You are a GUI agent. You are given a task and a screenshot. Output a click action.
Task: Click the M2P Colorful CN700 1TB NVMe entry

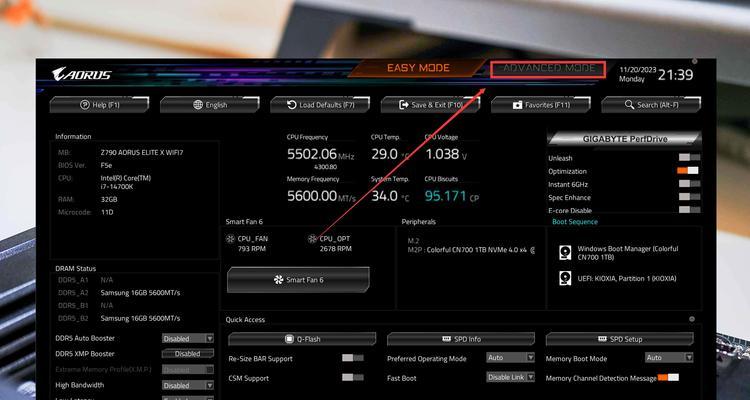471,249
